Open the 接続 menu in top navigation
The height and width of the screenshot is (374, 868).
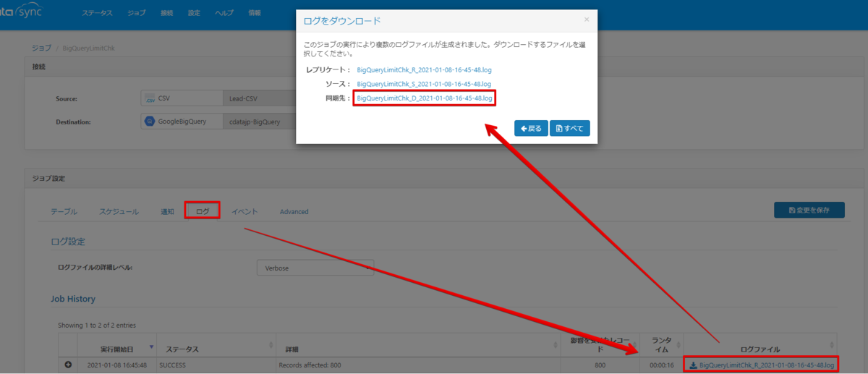click(167, 13)
